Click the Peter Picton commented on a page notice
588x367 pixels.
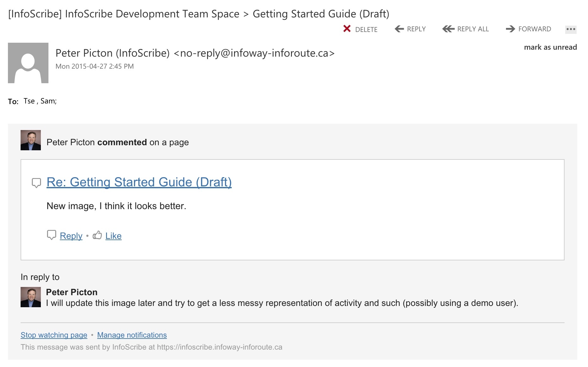[117, 142]
